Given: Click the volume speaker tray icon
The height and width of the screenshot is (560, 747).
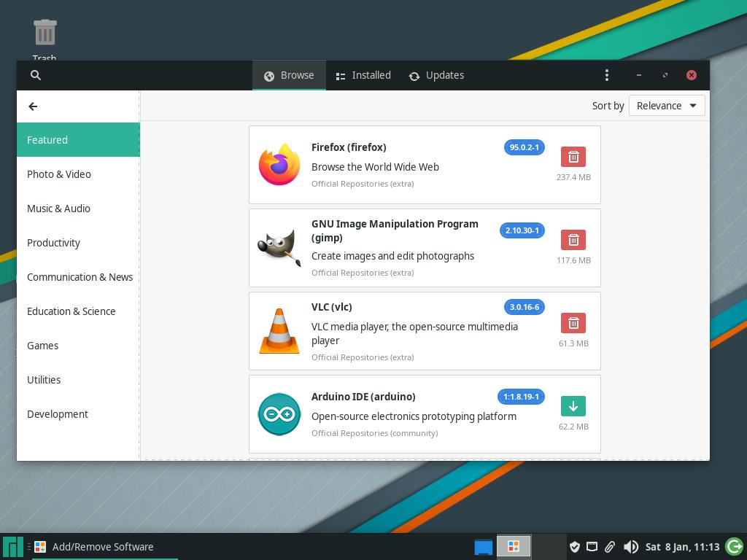Looking at the screenshot, I should (631, 547).
